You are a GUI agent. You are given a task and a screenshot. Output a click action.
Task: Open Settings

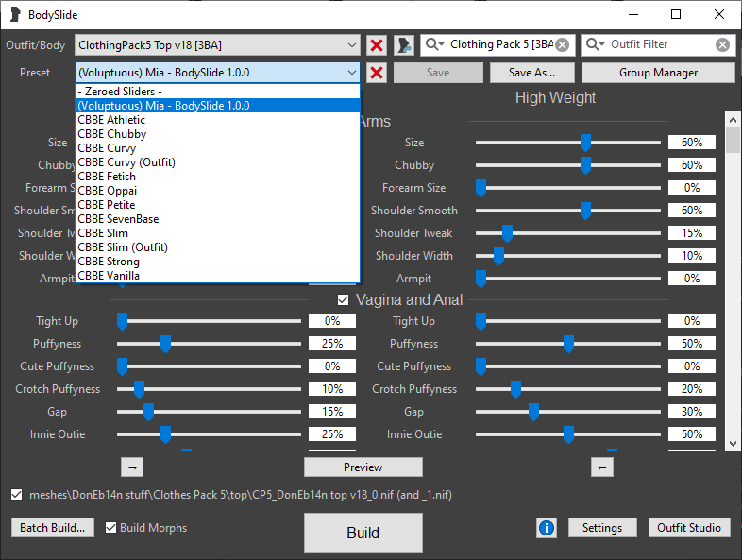602,528
